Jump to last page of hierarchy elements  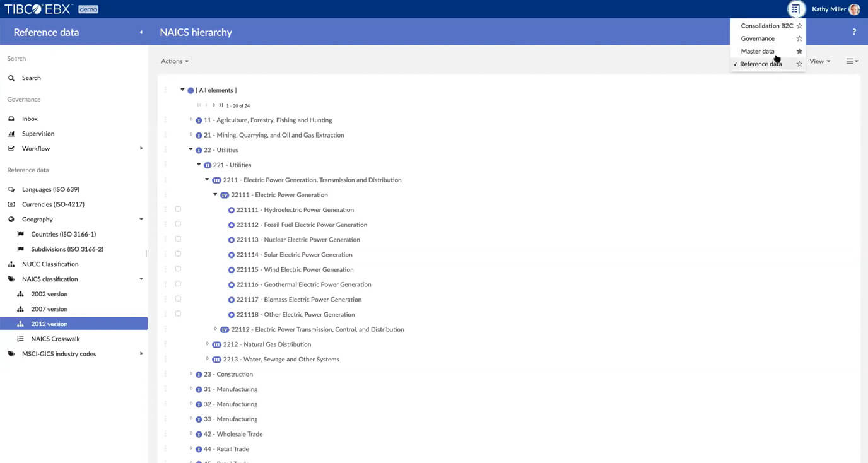click(221, 105)
